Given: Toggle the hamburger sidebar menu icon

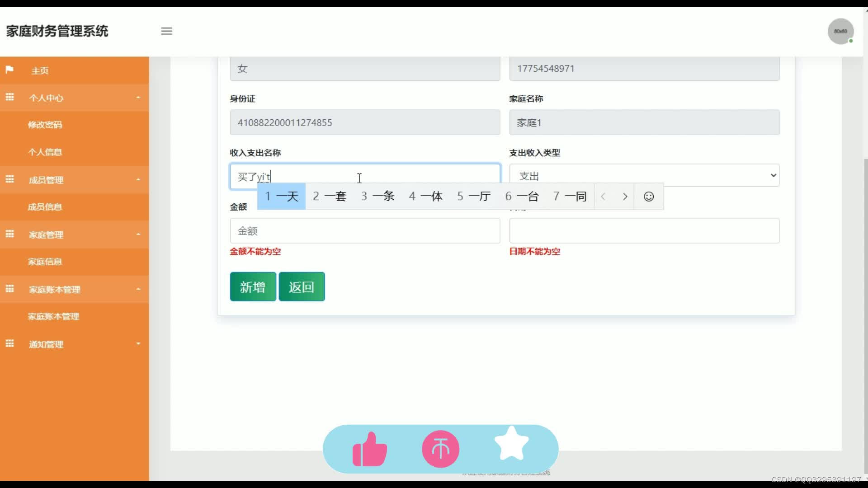Looking at the screenshot, I should pyautogui.click(x=166, y=31).
